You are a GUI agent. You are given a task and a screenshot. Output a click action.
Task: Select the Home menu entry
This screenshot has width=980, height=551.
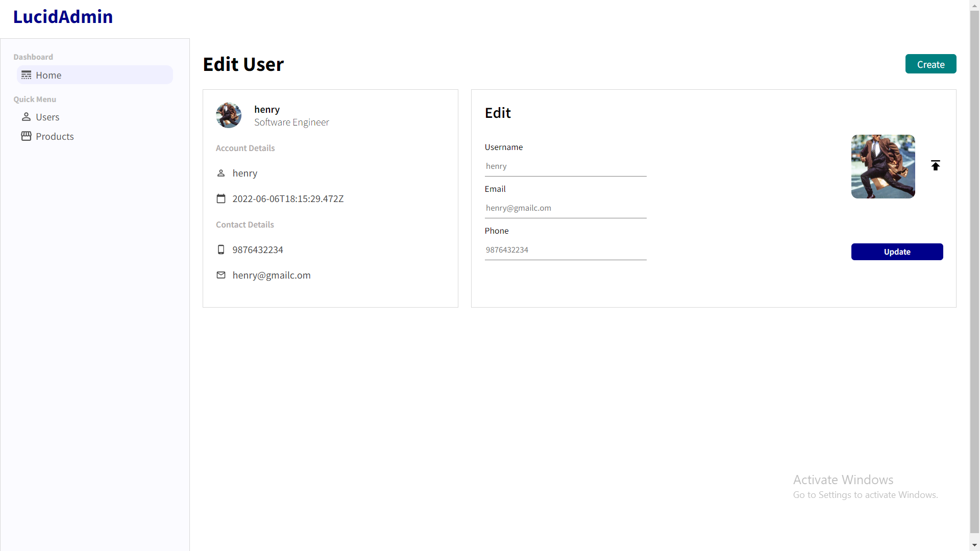click(x=48, y=75)
